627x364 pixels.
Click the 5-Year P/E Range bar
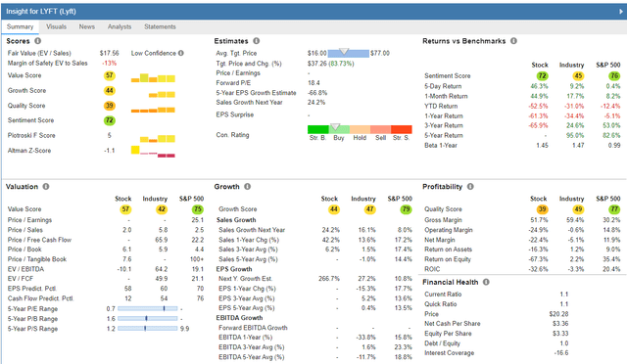(x=148, y=309)
